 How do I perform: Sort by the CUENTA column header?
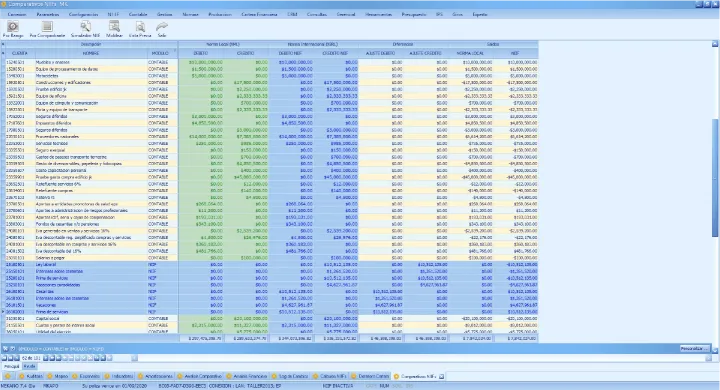click(x=19, y=53)
